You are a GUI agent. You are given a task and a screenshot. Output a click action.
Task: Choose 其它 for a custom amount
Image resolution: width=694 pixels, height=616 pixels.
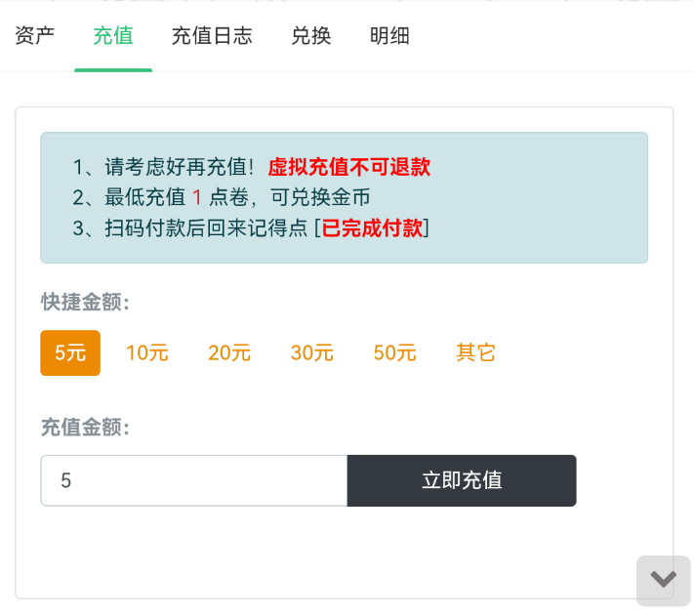point(476,352)
